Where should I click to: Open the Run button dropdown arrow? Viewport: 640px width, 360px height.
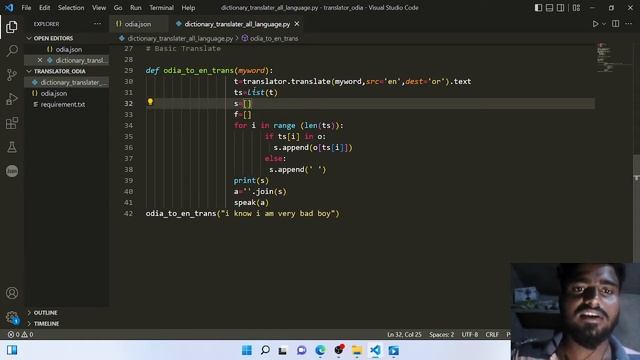point(604,24)
